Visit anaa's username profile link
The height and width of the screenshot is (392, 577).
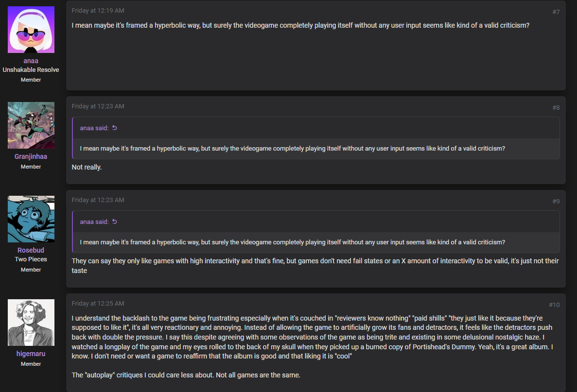click(x=31, y=61)
